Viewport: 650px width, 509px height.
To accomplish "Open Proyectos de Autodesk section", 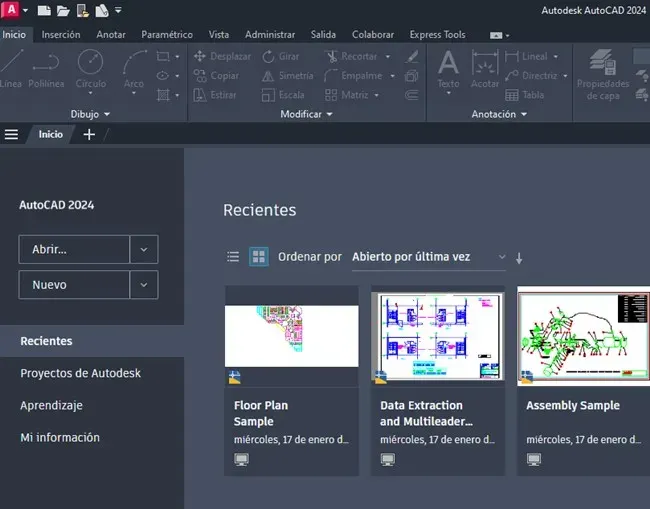I will 80,373.
